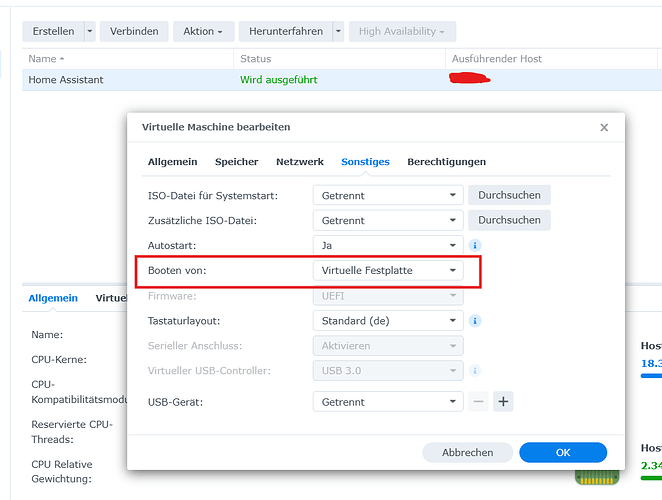Select the Sonstiges tab
This screenshot has height=500, width=662.
(x=365, y=162)
